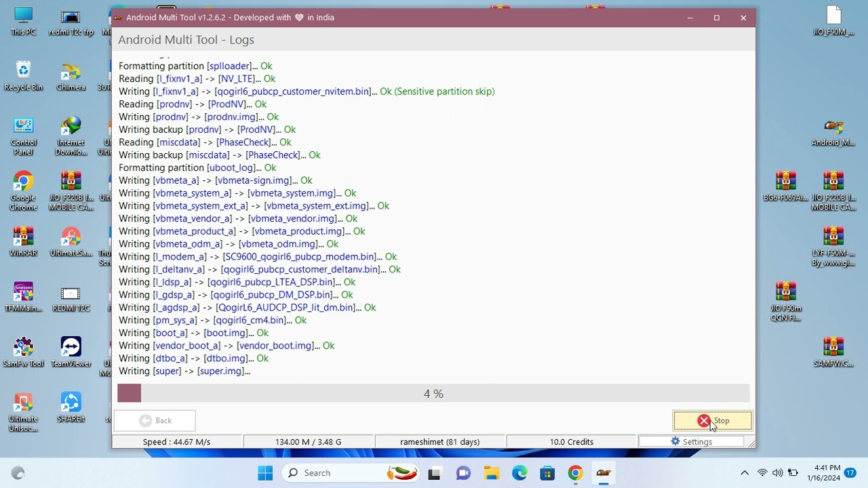Stop the flashing process
Image resolution: width=868 pixels, height=488 pixels.
click(713, 421)
